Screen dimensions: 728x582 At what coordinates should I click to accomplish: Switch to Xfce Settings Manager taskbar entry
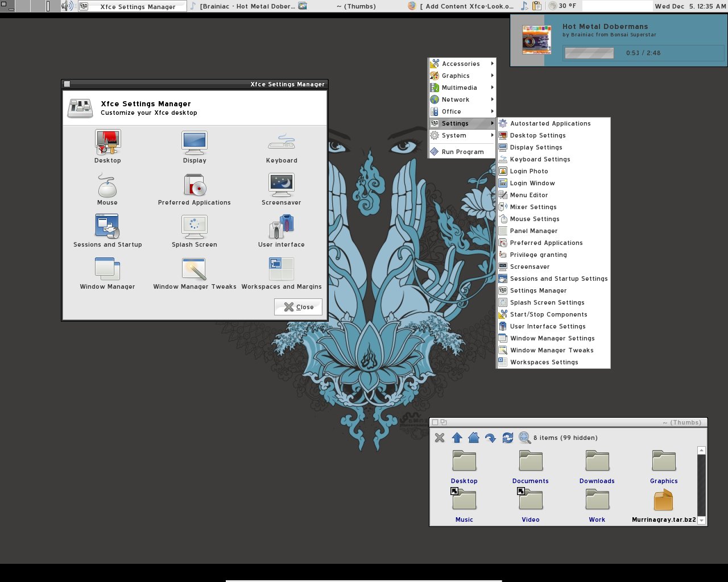[x=132, y=6]
